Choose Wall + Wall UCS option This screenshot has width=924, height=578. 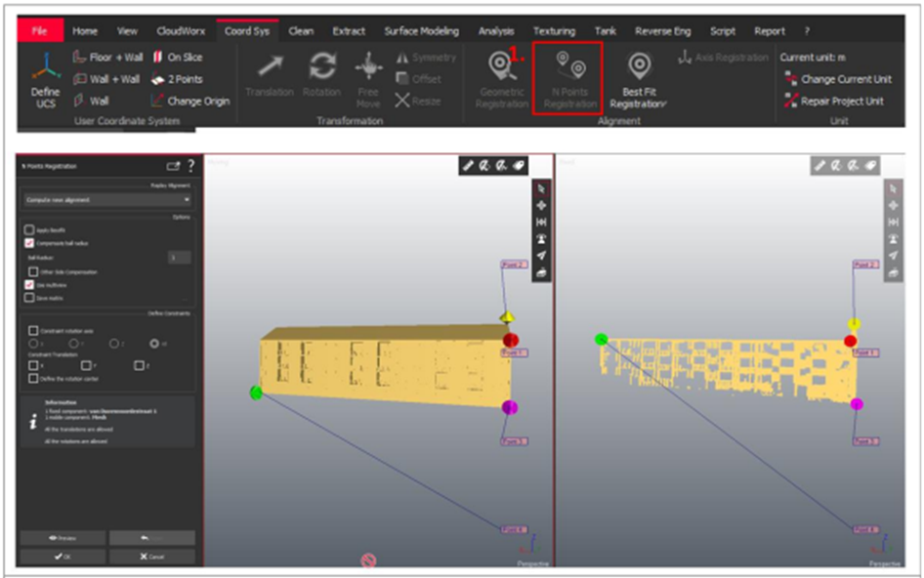click(x=106, y=79)
